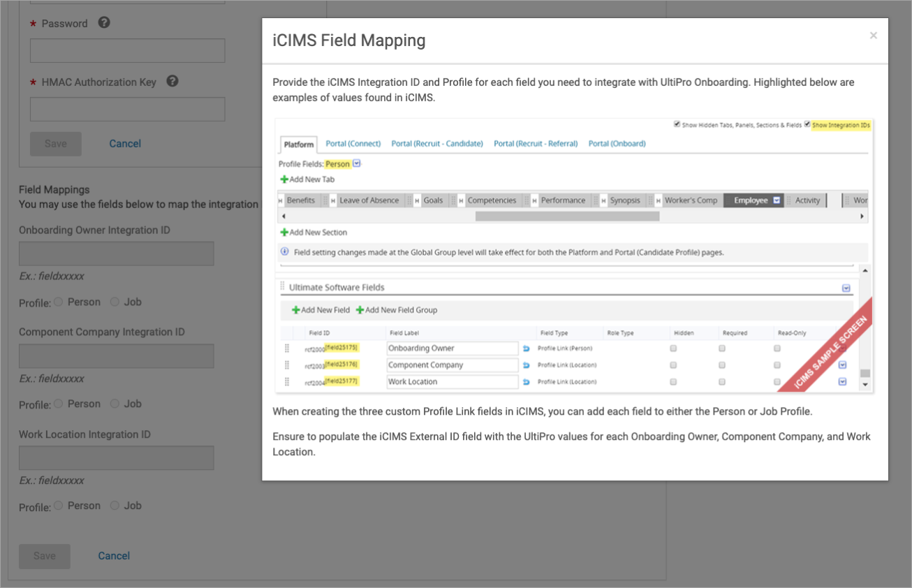
Task: Click the green plus for Add New Field Group
Action: [360, 310]
